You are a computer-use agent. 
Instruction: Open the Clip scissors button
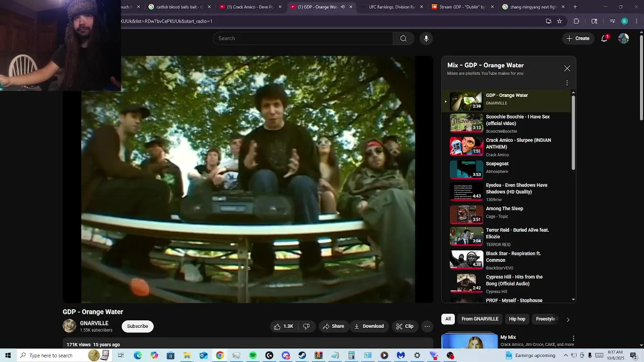pyautogui.click(x=405, y=326)
